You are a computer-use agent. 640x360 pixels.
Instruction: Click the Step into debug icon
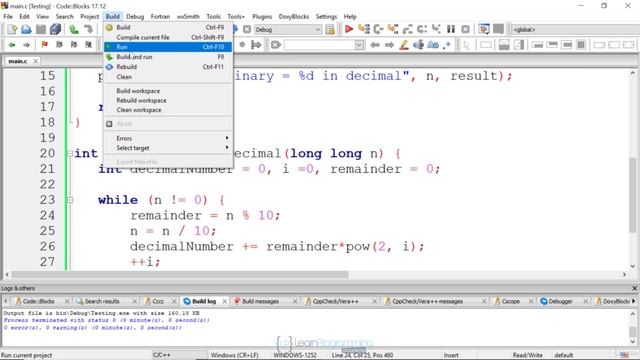(x=393, y=29)
